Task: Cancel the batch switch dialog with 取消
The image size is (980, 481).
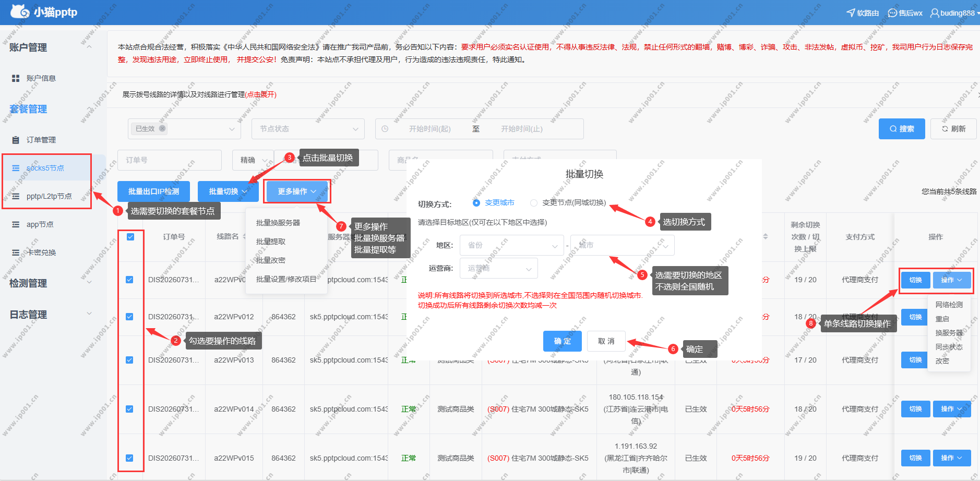Action: 606,341
